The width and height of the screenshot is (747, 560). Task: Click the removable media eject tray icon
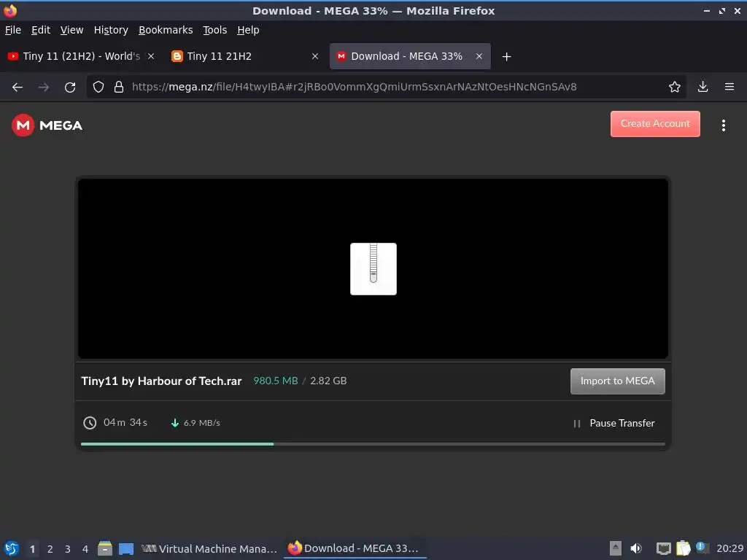(616, 548)
